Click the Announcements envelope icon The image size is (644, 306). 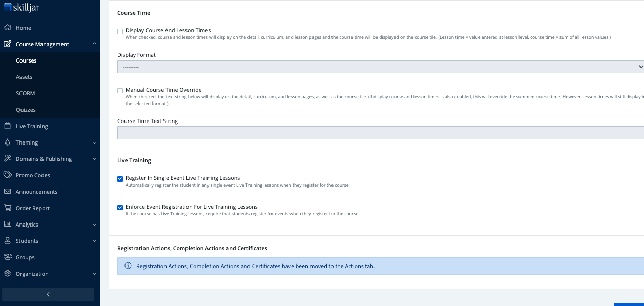[x=7, y=192]
